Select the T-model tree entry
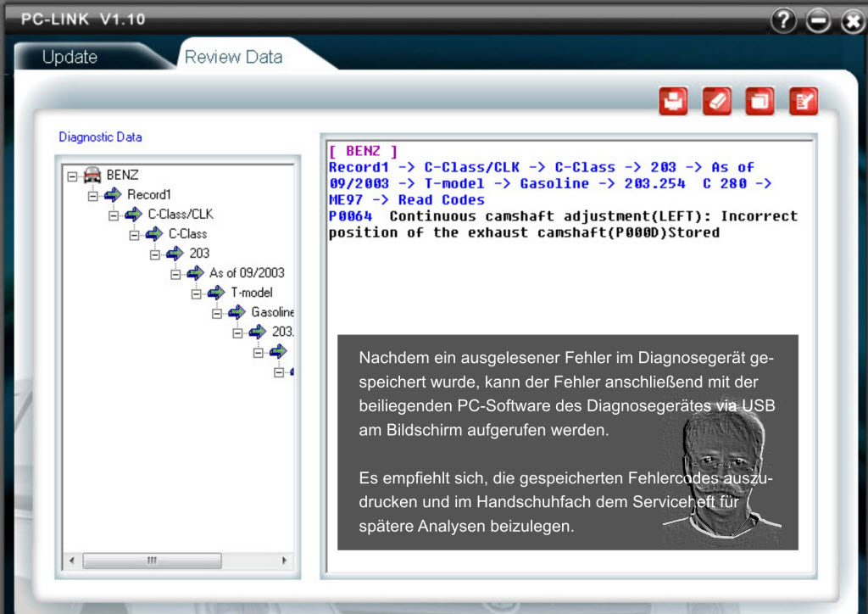 pyautogui.click(x=252, y=293)
